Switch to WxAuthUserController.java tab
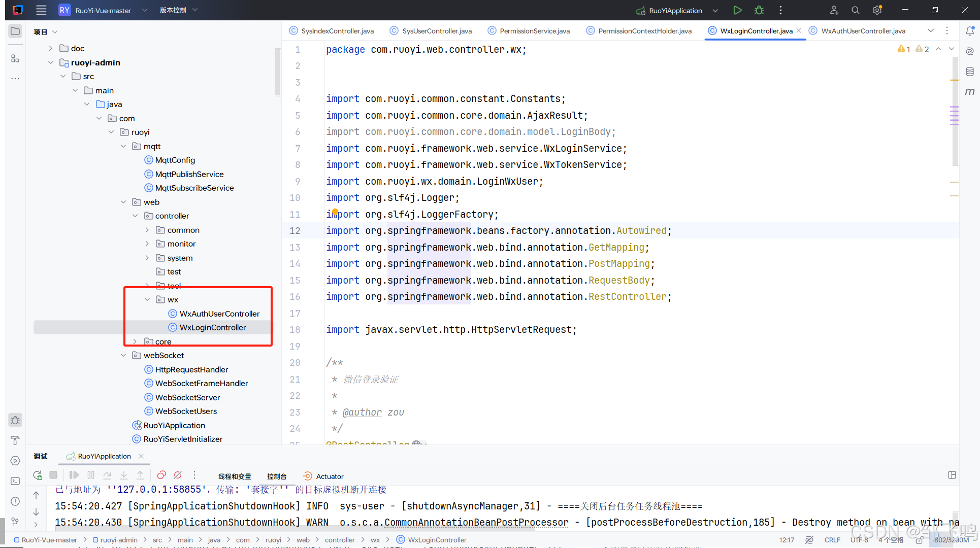The width and height of the screenshot is (980, 548). coord(858,31)
